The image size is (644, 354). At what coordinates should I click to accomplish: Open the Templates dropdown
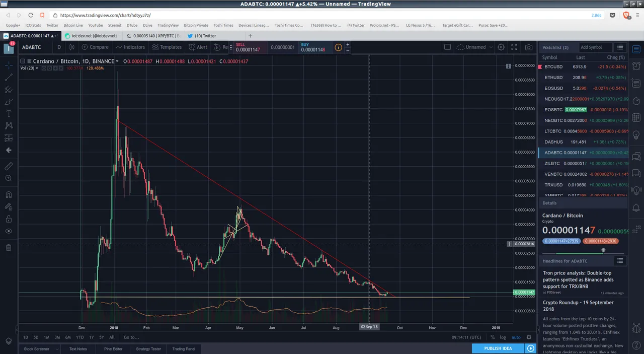point(167,47)
